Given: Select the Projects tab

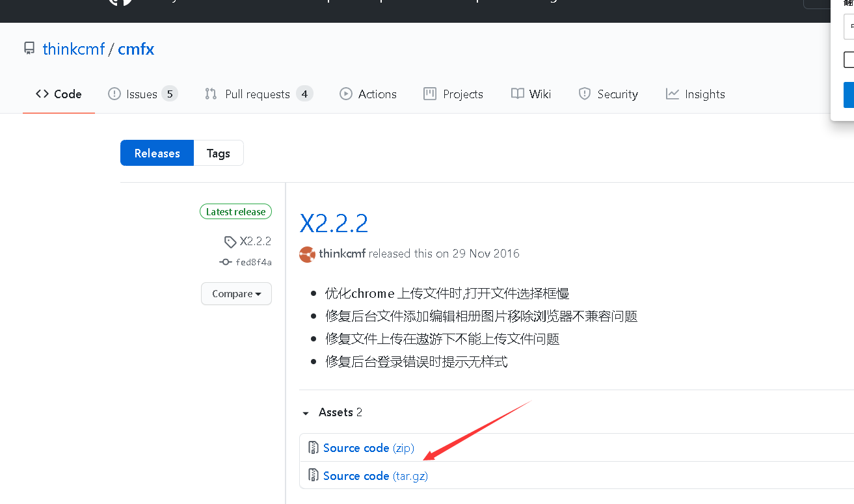Looking at the screenshot, I should coord(453,94).
